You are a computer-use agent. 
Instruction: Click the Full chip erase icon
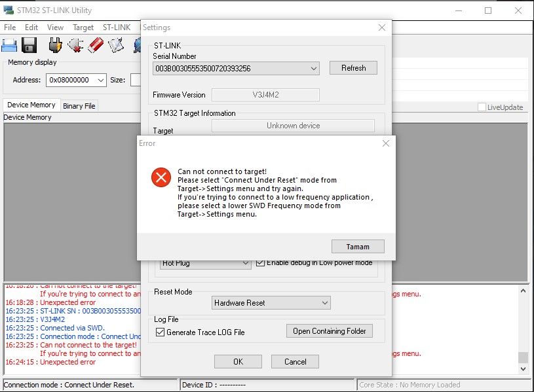pyautogui.click(x=96, y=45)
